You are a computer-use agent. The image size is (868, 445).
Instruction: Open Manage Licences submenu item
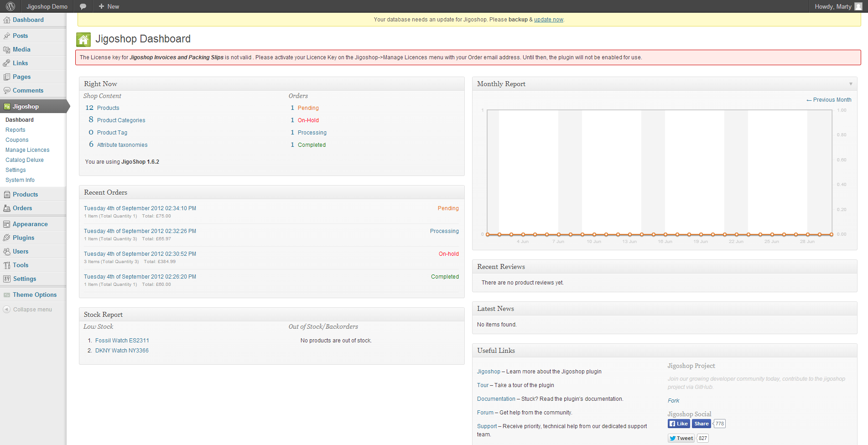(27, 150)
